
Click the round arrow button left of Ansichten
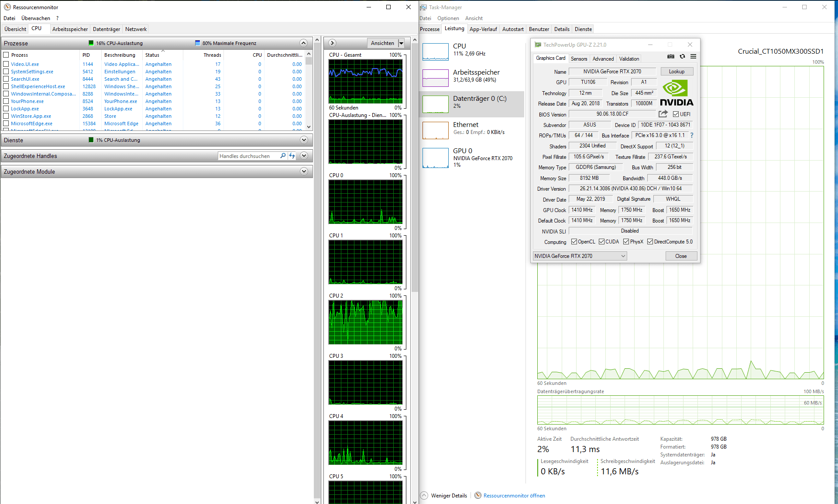coord(332,43)
